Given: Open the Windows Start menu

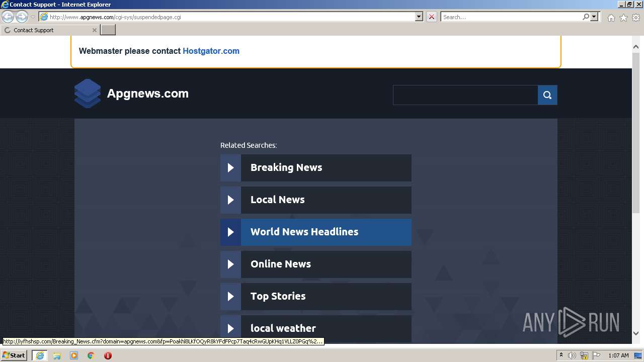Looking at the screenshot, I should 14,355.
